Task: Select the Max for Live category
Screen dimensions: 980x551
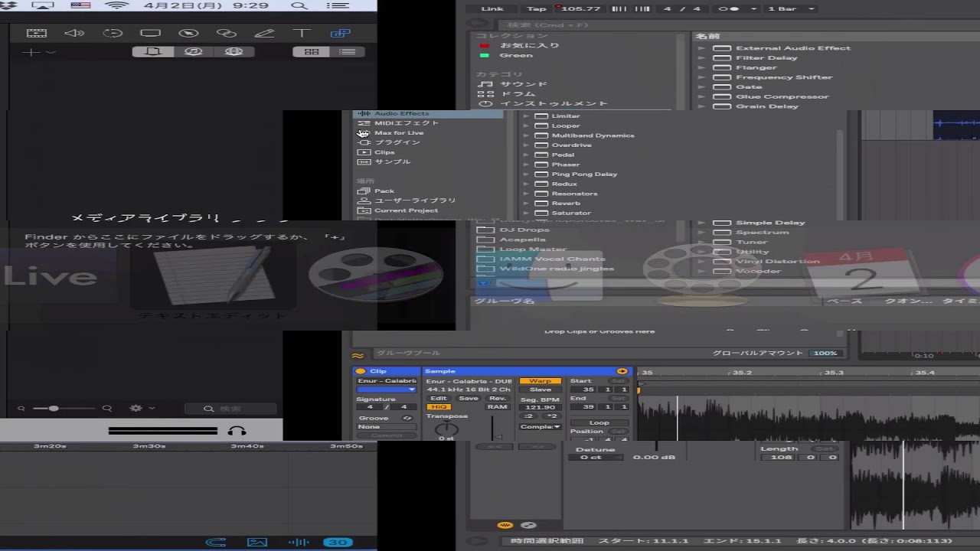Action: [398, 132]
